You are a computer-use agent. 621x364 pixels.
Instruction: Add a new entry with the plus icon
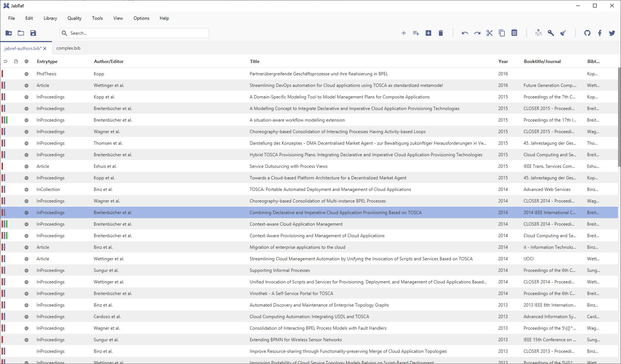404,33
